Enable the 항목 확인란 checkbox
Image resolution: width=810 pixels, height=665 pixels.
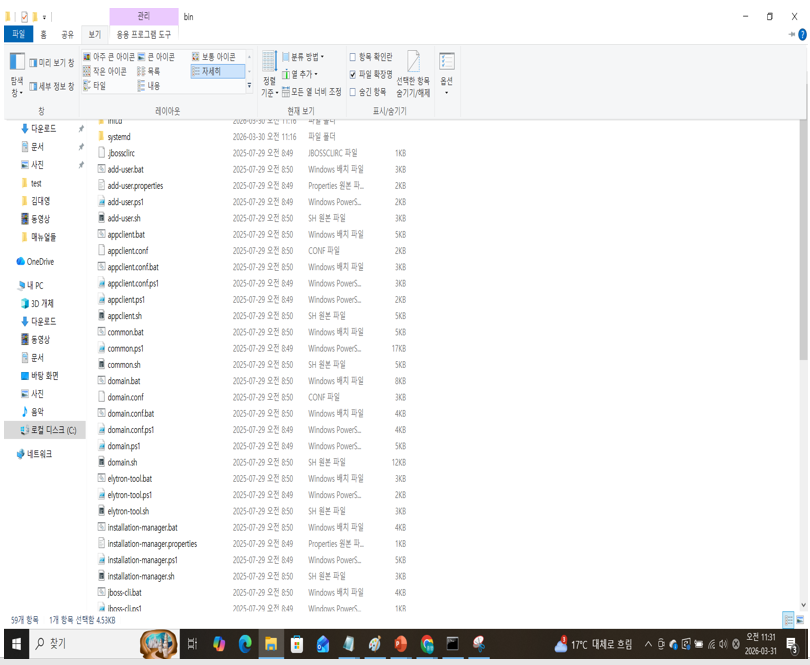(353, 57)
